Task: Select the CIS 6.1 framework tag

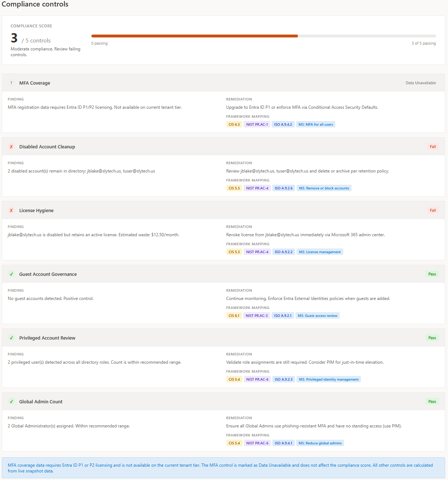Action: click(234, 315)
